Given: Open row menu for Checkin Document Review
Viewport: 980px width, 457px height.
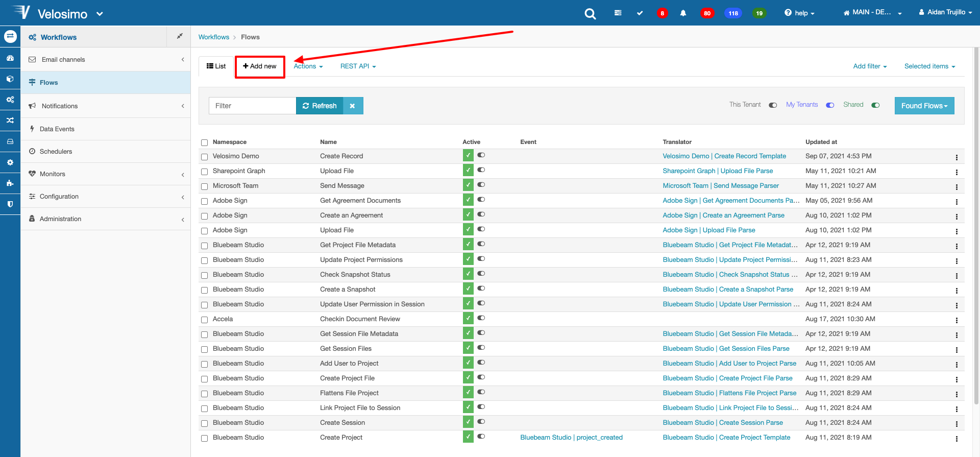Looking at the screenshot, I should (x=957, y=320).
